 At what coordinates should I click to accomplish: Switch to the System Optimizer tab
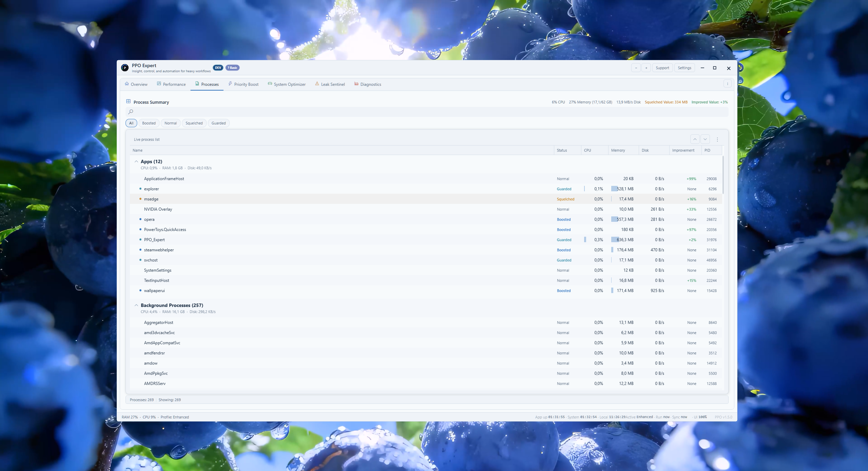point(287,84)
